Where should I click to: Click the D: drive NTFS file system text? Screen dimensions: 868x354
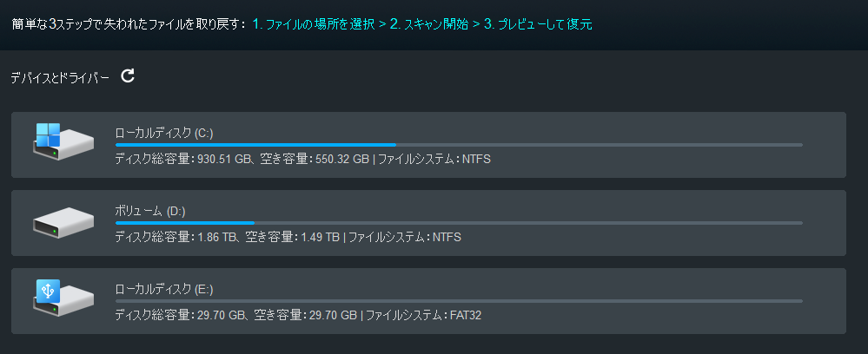[x=447, y=237]
